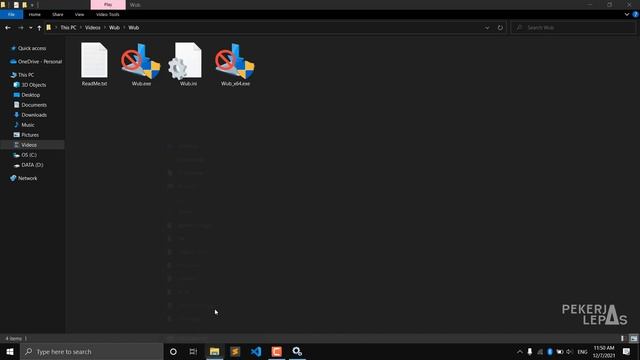Open the recent locations dropdown arrow

(x=31, y=28)
